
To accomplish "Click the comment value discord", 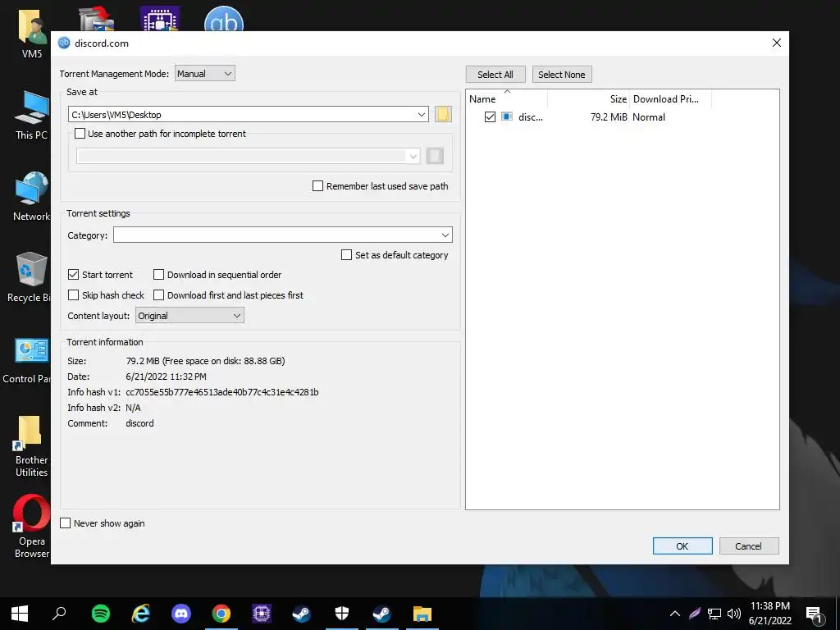I will coord(139,423).
